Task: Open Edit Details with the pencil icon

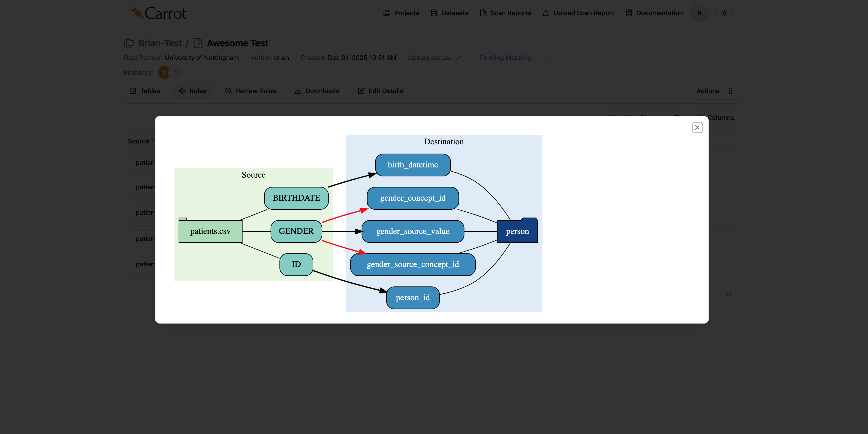Action: (x=361, y=91)
